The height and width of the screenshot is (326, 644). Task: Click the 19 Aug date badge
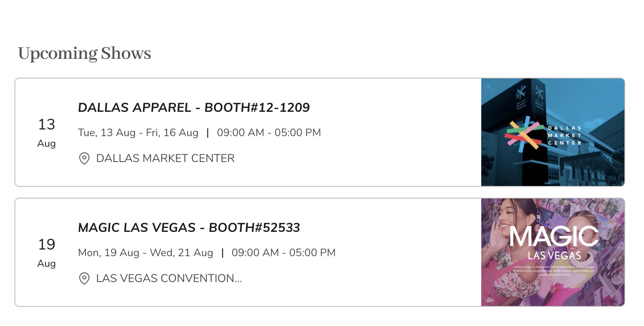tap(47, 253)
